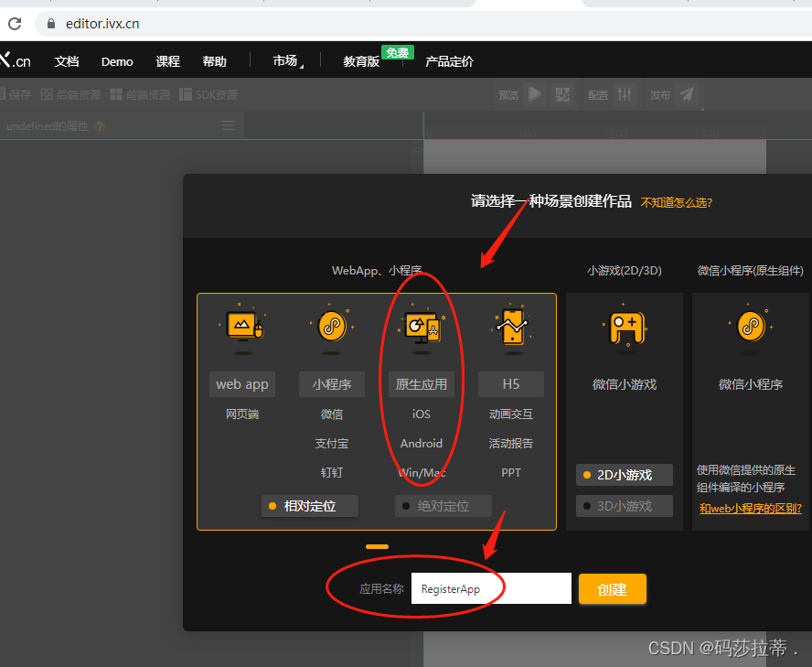Image resolution: width=812 pixels, height=667 pixels.
Task: Open SDK资源 in the toolbar
Action: (x=208, y=94)
